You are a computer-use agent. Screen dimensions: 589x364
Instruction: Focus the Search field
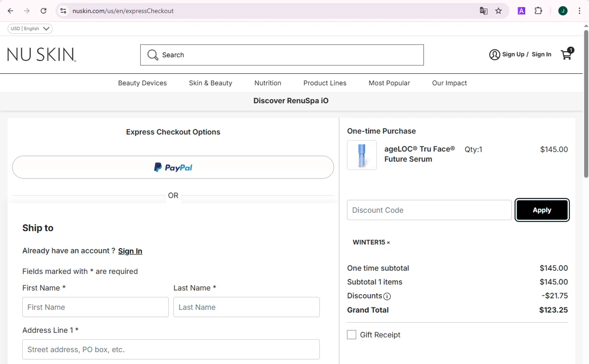(x=282, y=55)
